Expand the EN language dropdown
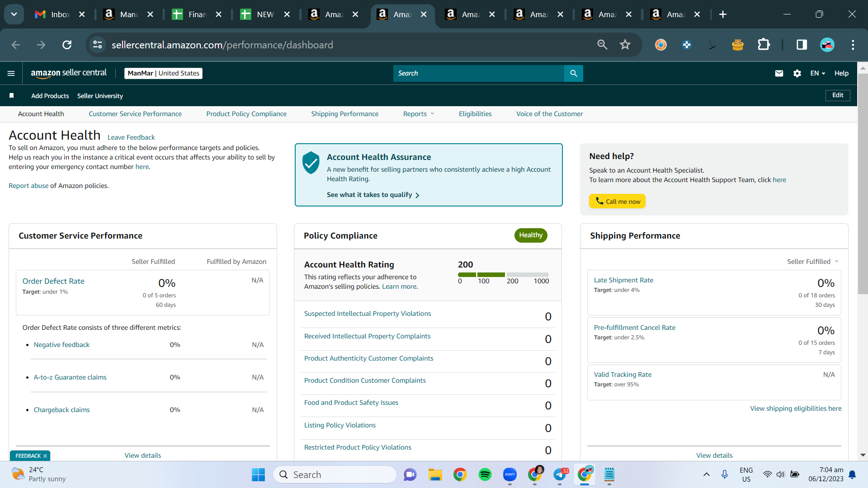Viewport: 868px width, 488px height. click(818, 73)
